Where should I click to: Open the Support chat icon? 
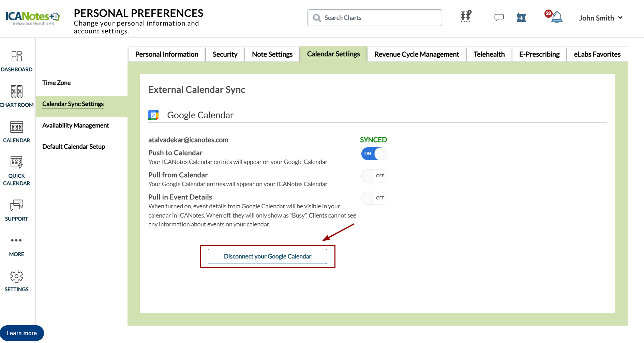pyautogui.click(x=17, y=205)
